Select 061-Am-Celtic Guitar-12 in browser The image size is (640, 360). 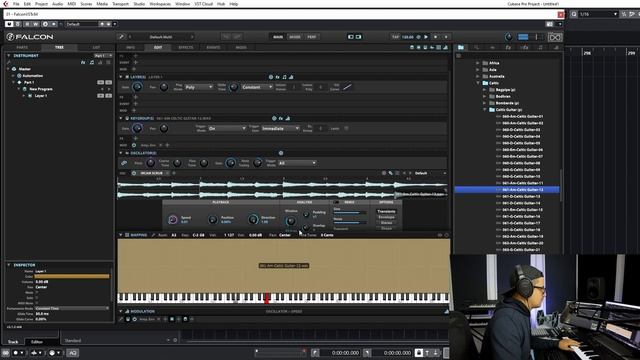[x=507, y=190]
